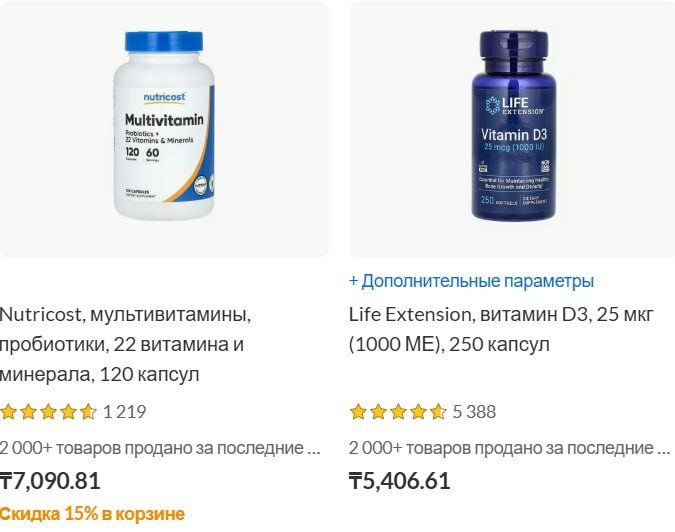Click the first star of Life Extension rating
The image size is (675, 532).
pyautogui.click(x=358, y=412)
